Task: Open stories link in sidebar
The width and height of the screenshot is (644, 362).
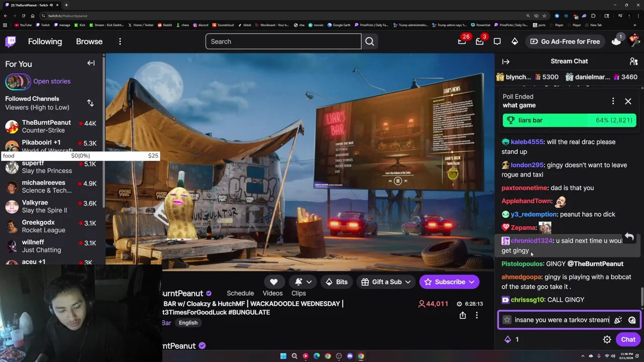Action: pyautogui.click(x=52, y=81)
